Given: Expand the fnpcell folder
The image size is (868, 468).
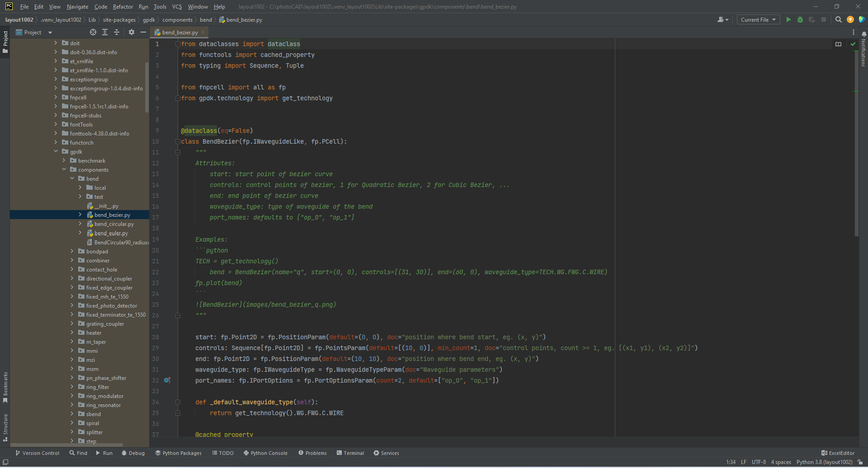Looking at the screenshot, I should click(56, 97).
